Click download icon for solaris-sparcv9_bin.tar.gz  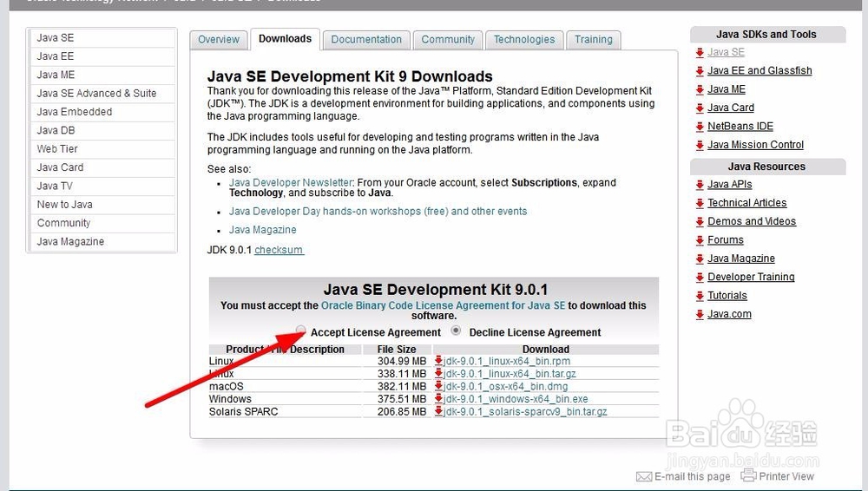(438, 411)
